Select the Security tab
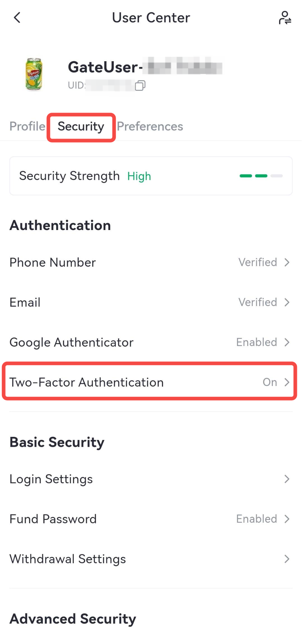Viewport: 302px width, 644px height. pyautogui.click(x=81, y=127)
